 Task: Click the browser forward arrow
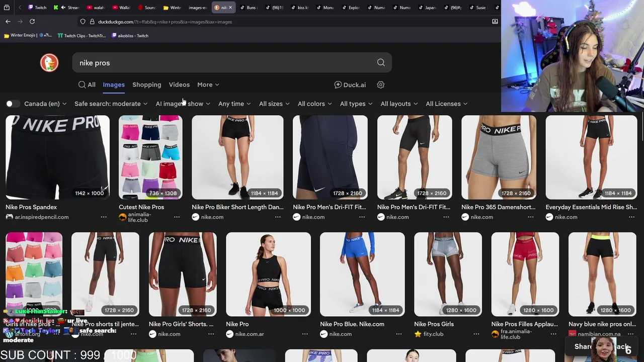click(20, 22)
